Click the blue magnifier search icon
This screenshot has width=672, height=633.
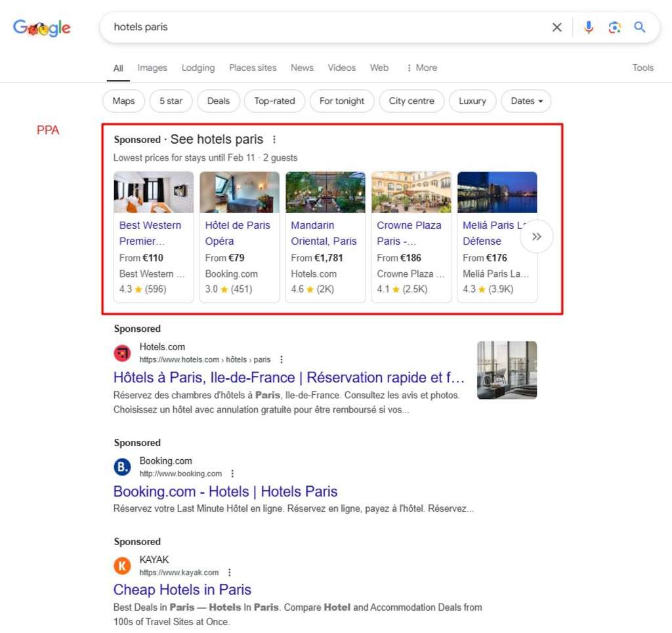click(640, 28)
